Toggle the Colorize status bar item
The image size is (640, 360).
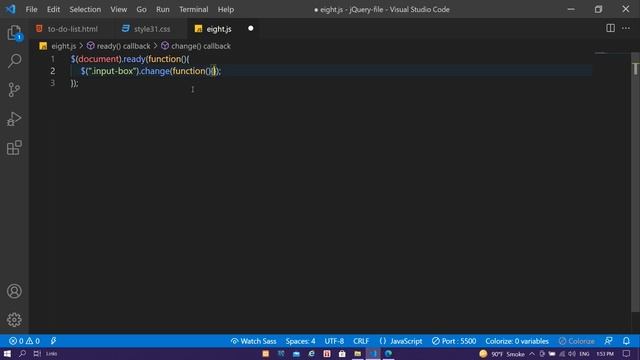[577, 341]
